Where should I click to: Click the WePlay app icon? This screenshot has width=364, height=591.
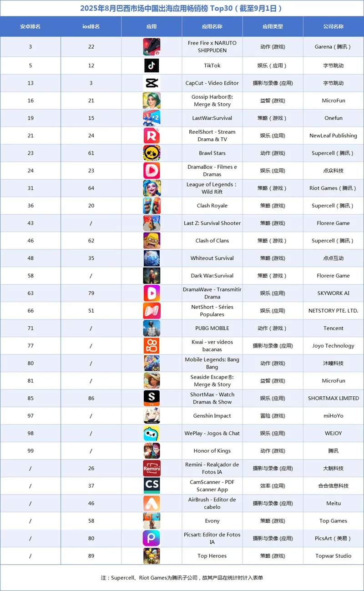pos(152,434)
